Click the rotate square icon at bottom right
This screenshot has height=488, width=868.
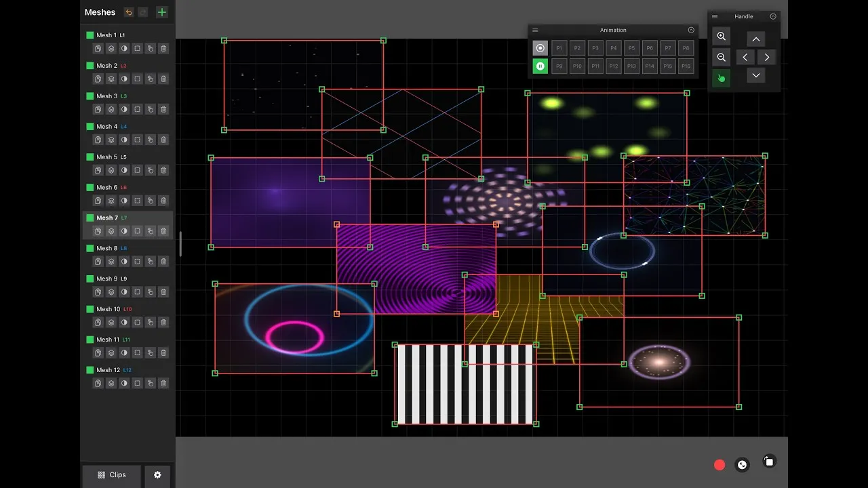(x=768, y=462)
